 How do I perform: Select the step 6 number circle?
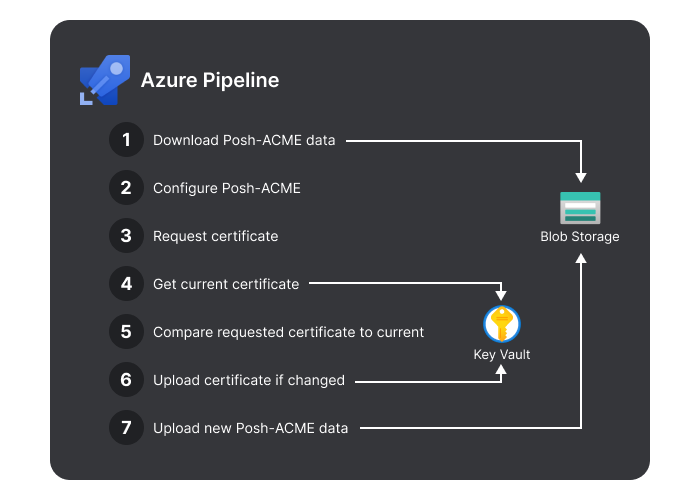tap(126, 380)
